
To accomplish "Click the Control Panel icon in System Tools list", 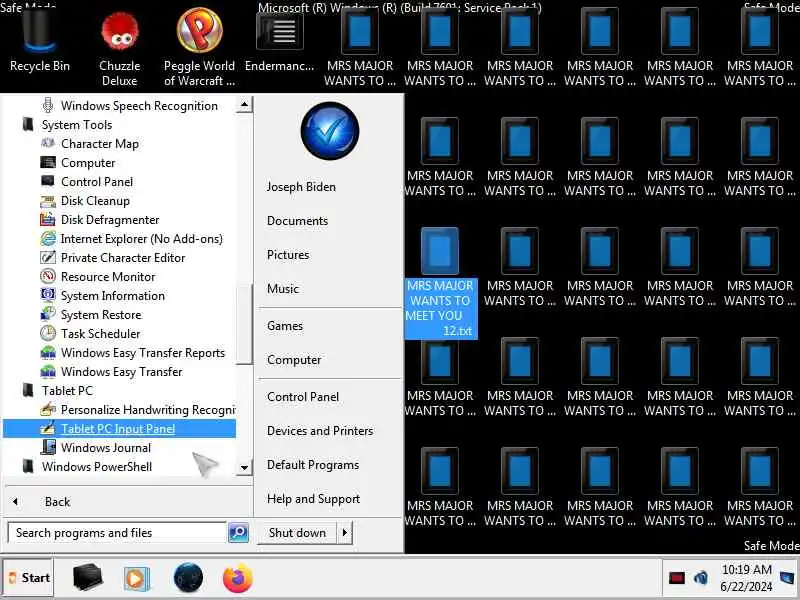I will (x=48, y=181).
